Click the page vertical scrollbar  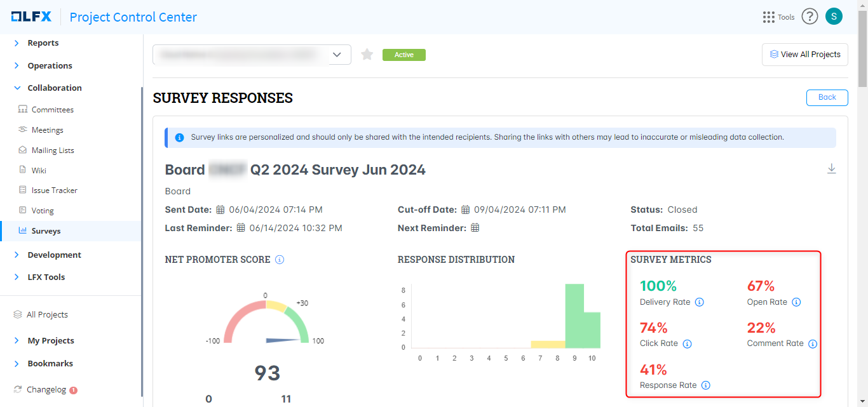click(862, 57)
